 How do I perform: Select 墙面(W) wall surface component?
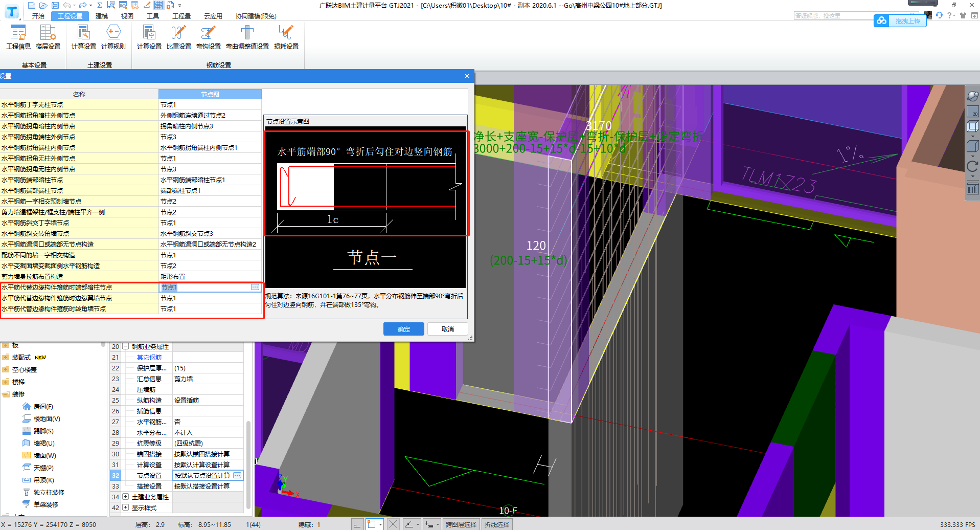pos(39,456)
